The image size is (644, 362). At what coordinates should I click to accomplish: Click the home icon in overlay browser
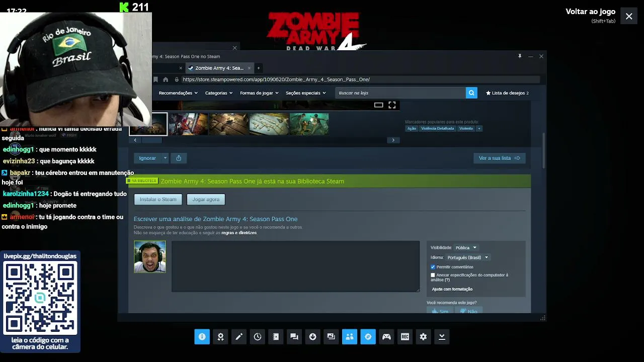point(166,79)
